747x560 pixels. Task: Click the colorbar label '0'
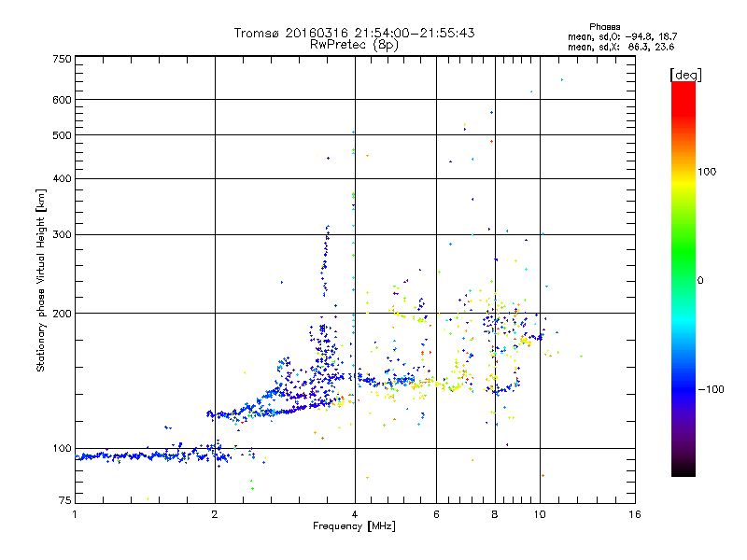pos(699,281)
